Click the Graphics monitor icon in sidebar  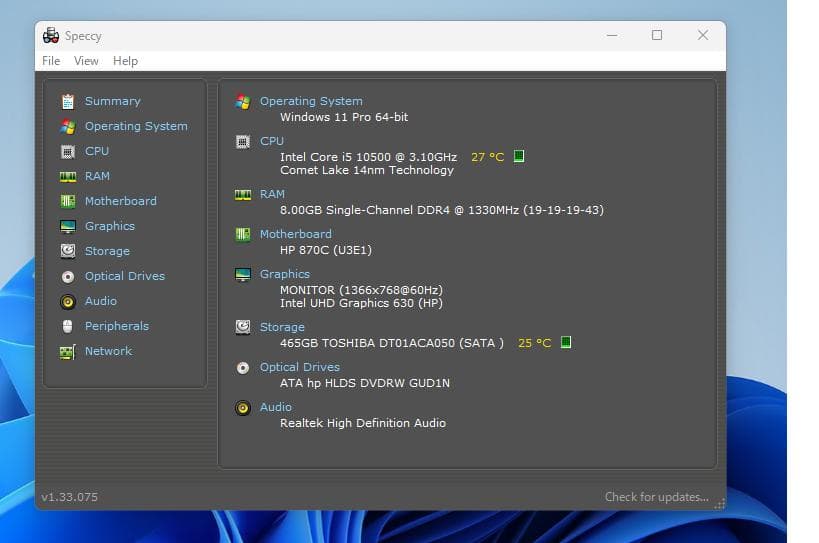(68, 227)
